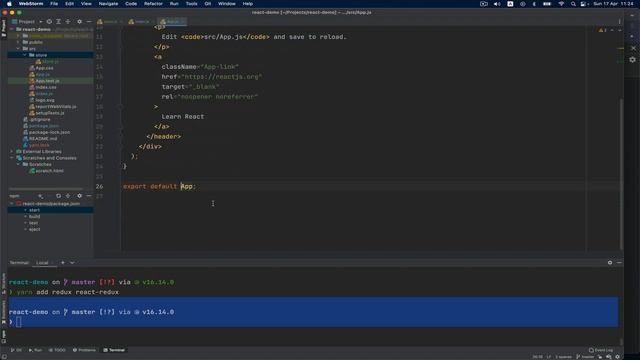This screenshot has height=360, width=640.
Task: Open the Terminal tool window button
Action: click(114, 350)
